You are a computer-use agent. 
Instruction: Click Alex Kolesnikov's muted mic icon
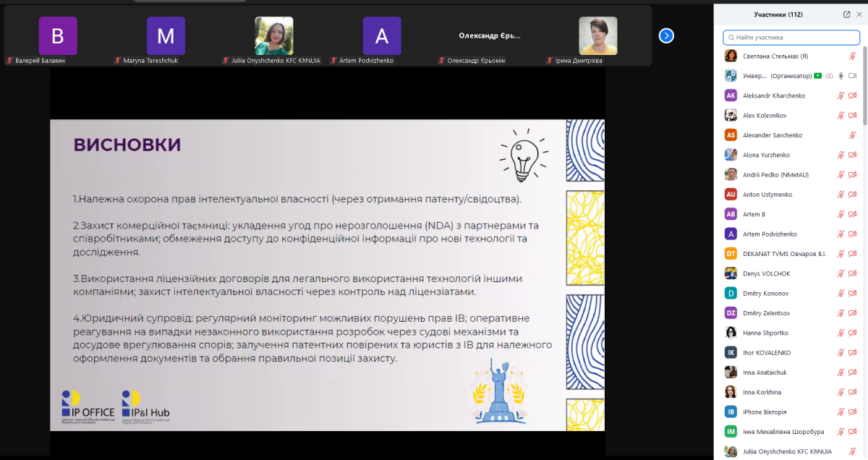pyautogui.click(x=841, y=116)
